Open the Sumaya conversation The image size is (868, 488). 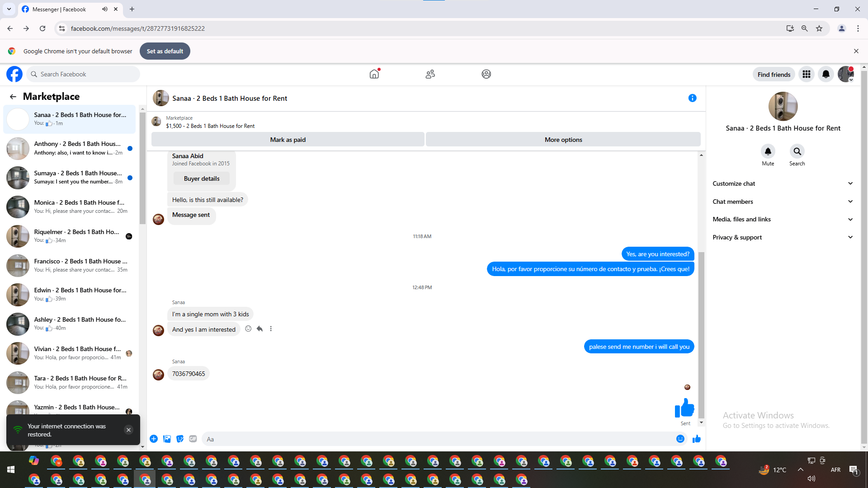(x=70, y=178)
